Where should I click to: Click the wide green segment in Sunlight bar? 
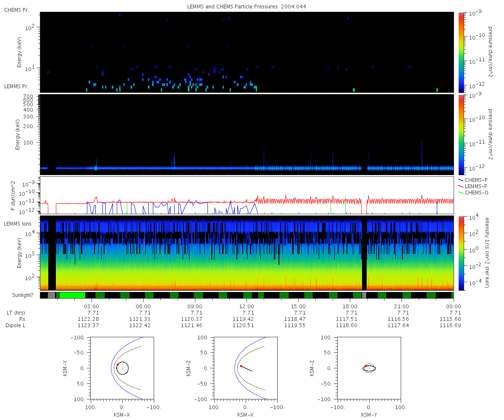pos(71,295)
